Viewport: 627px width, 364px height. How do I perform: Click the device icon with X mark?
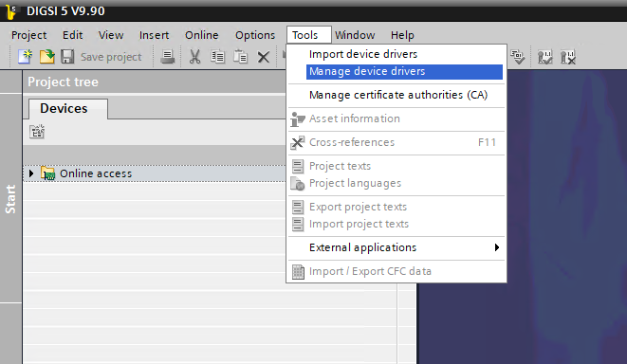[x=568, y=57]
